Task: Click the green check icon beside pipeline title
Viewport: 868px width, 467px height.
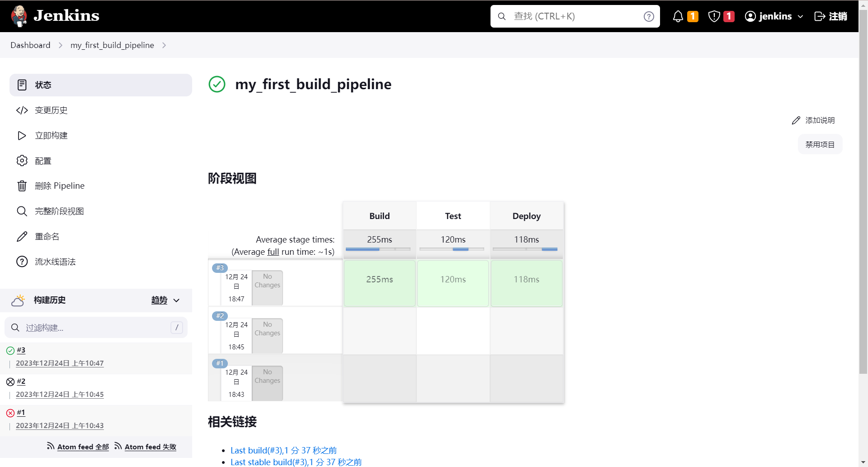Action: 217,84
